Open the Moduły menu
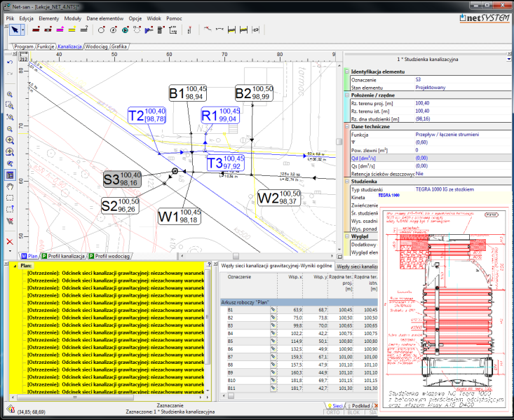 72,18
